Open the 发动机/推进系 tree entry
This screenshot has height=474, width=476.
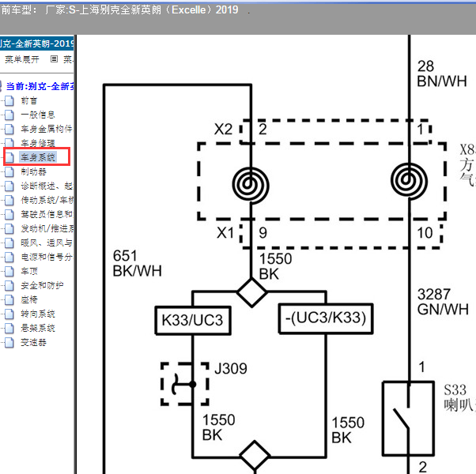click(47, 228)
